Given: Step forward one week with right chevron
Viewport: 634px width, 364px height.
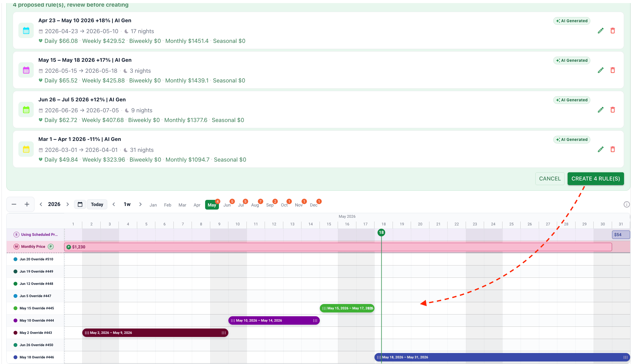Looking at the screenshot, I should pyautogui.click(x=140, y=204).
